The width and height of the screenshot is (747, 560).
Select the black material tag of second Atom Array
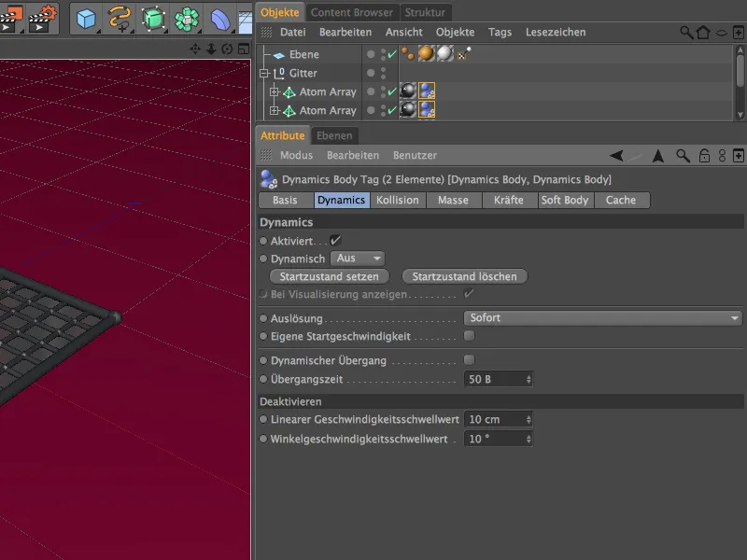click(408, 110)
